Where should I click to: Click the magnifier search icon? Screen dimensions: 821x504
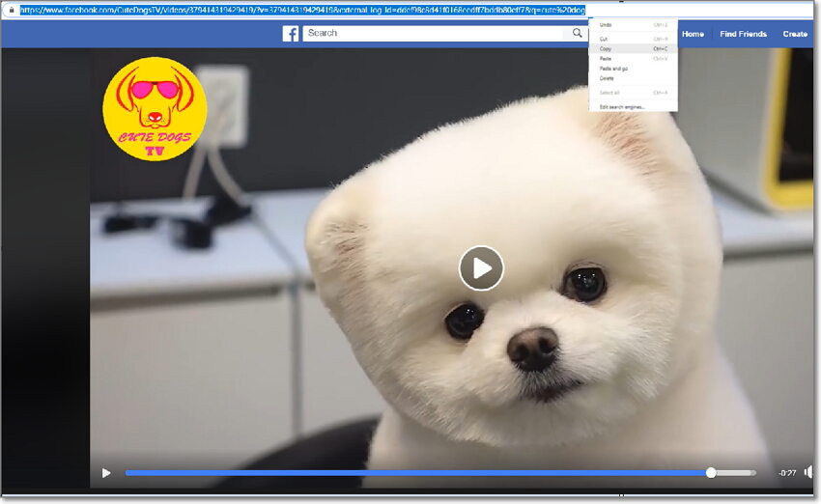577,33
